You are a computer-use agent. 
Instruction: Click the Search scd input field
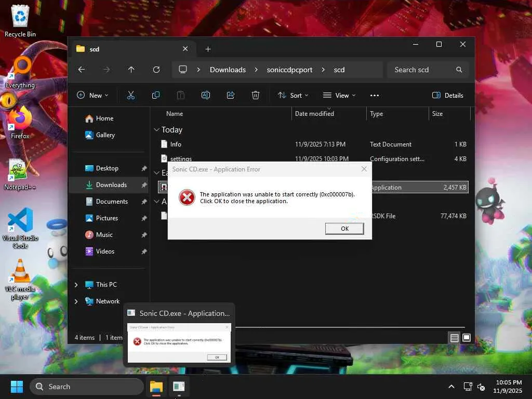coord(428,70)
